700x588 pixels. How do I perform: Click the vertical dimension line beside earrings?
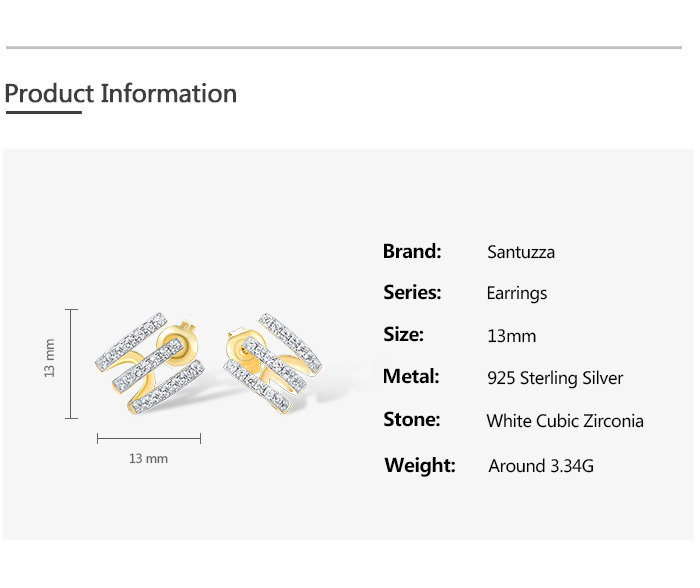point(71,364)
